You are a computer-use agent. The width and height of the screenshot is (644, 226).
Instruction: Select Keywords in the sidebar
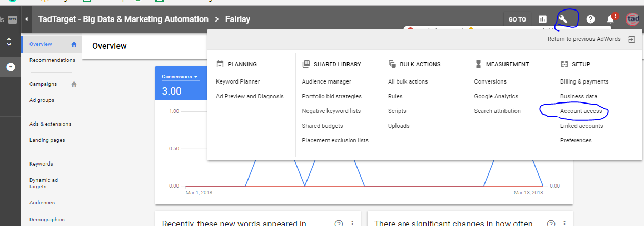pyautogui.click(x=41, y=164)
